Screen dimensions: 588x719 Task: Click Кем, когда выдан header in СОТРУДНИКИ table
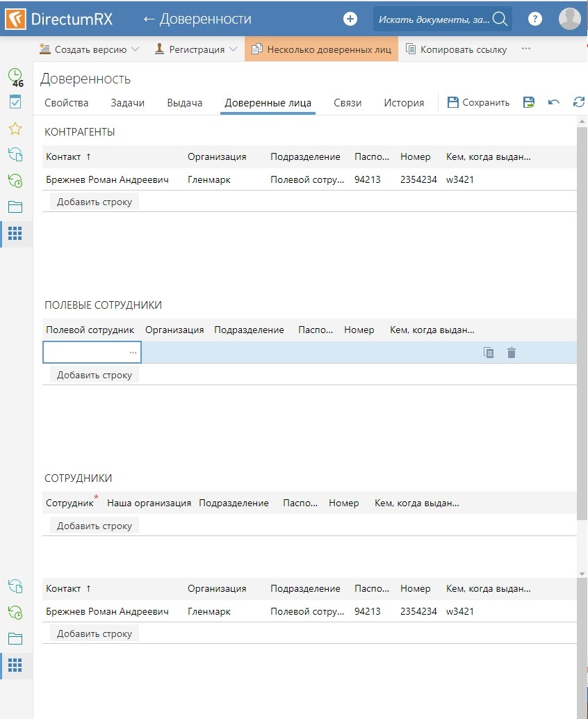pyautogui.click(x=417, y=503)
